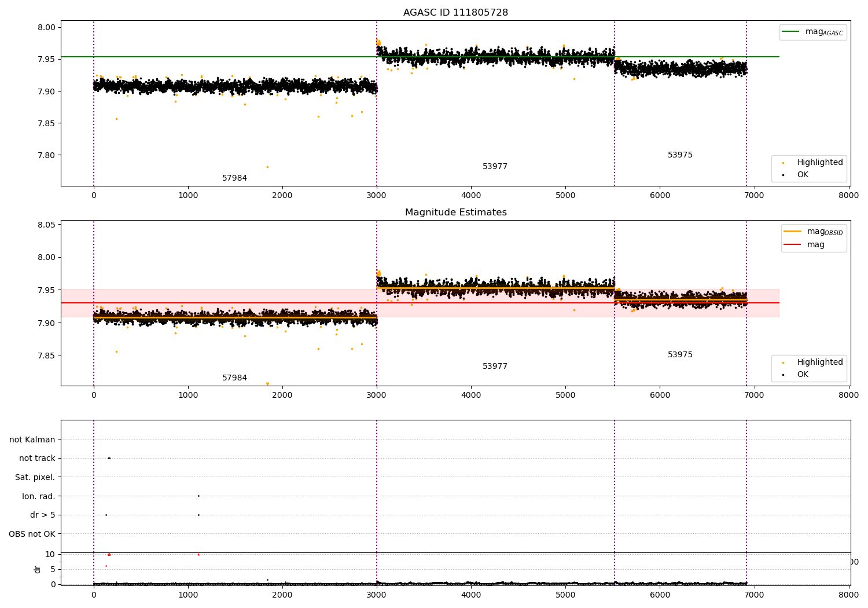Click the 'not Kalman' axis label
Image resolution: width=868 pixels, height=608 pixels.
click(32, 440)
